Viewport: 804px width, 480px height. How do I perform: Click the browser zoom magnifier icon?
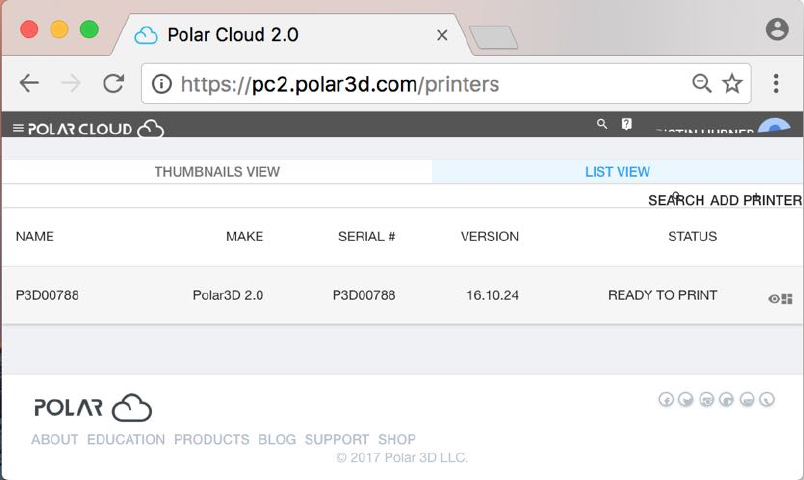pyautogui.click(x=702, y=84)
